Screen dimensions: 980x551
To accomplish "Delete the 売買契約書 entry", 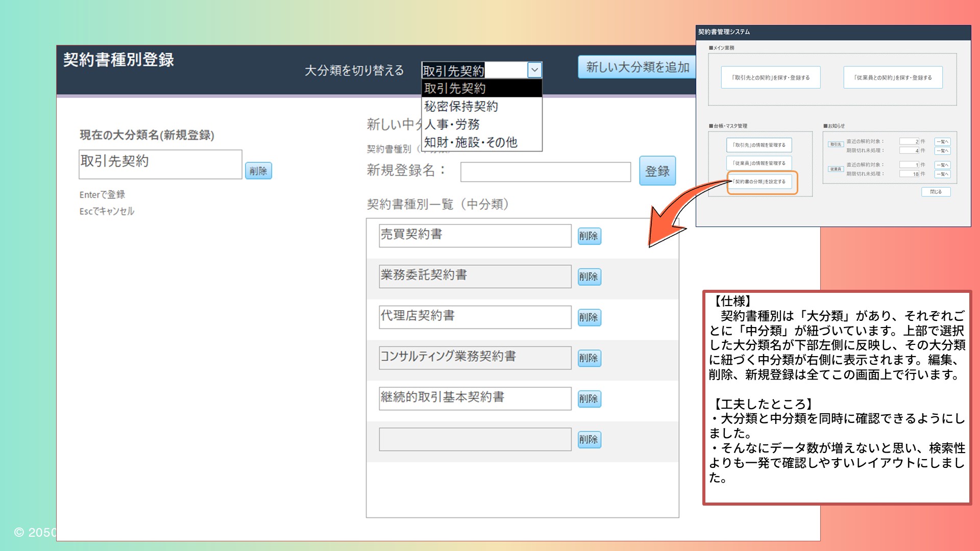I will coord(589,236).
